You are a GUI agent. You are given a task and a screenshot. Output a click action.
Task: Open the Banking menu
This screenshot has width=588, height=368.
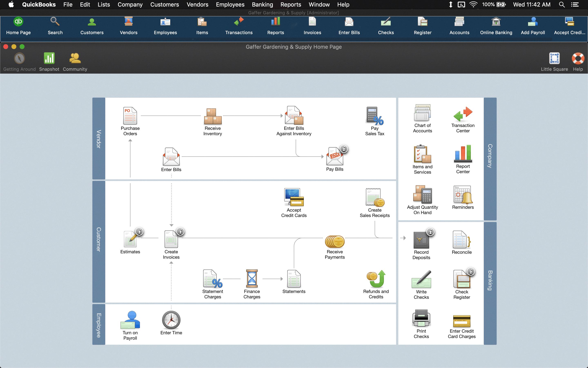click(x=262, y=4)
